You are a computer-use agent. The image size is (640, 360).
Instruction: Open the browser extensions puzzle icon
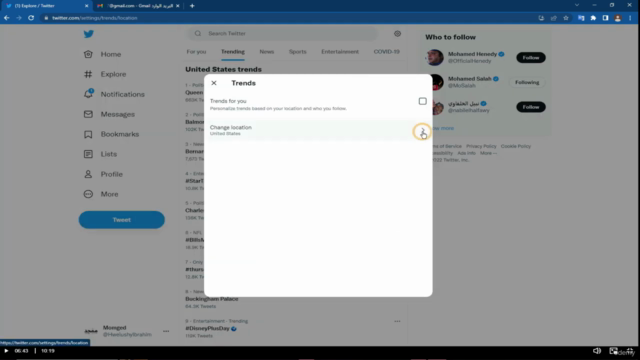click(593, 18)
